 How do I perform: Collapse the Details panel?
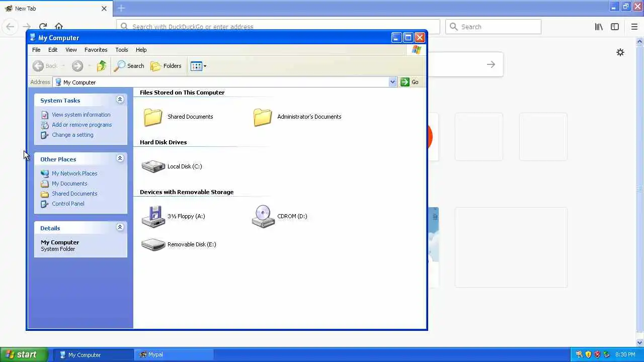tap(120, 227)
